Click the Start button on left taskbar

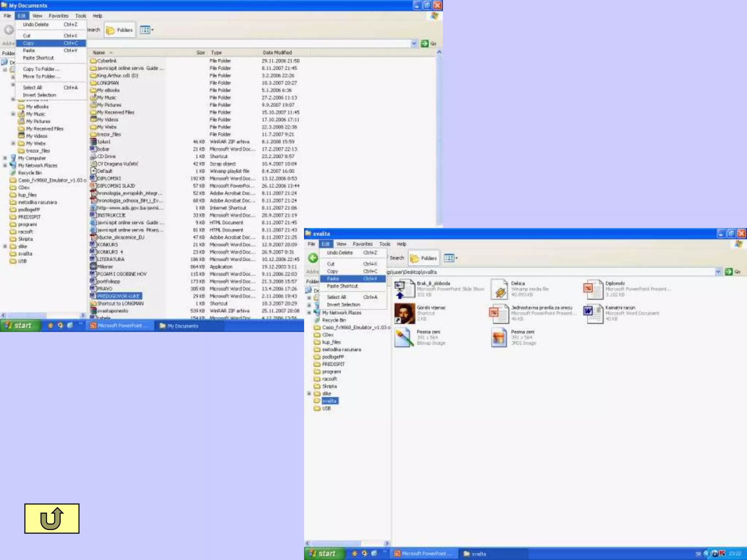[x=20, y=326]
